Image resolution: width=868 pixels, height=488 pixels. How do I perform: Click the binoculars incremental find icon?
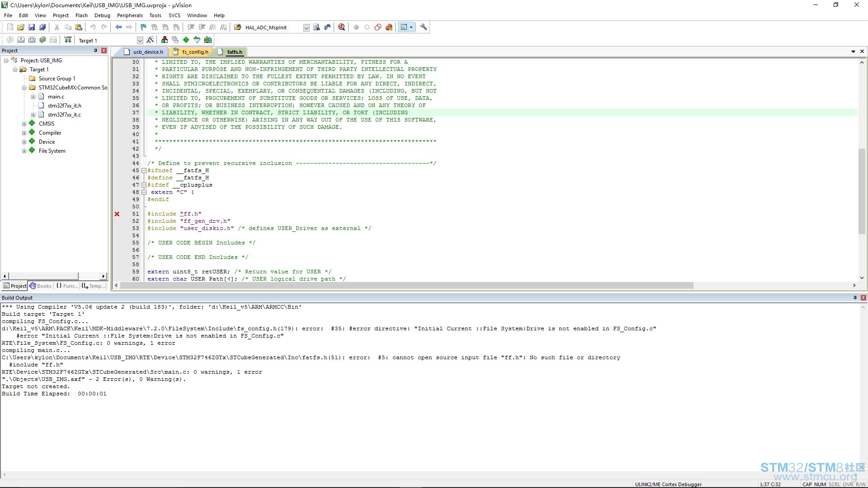click(327, 27)
